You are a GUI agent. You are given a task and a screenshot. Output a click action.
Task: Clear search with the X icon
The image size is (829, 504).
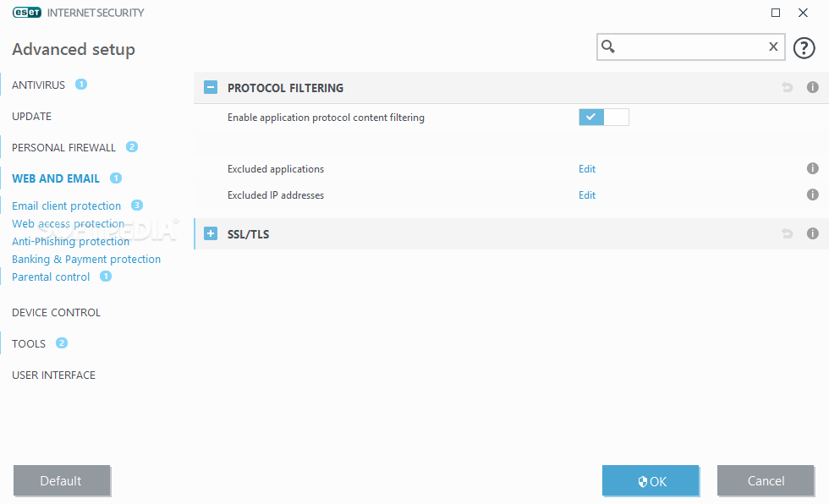773,47
